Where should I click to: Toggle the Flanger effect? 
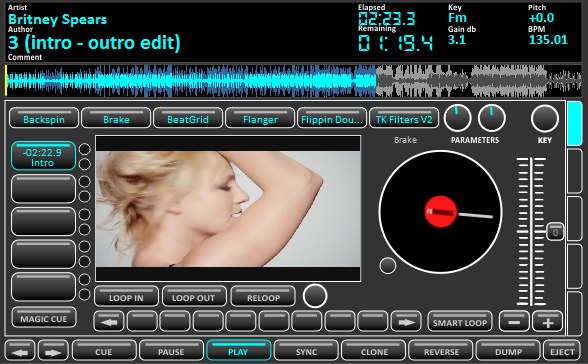260,118
